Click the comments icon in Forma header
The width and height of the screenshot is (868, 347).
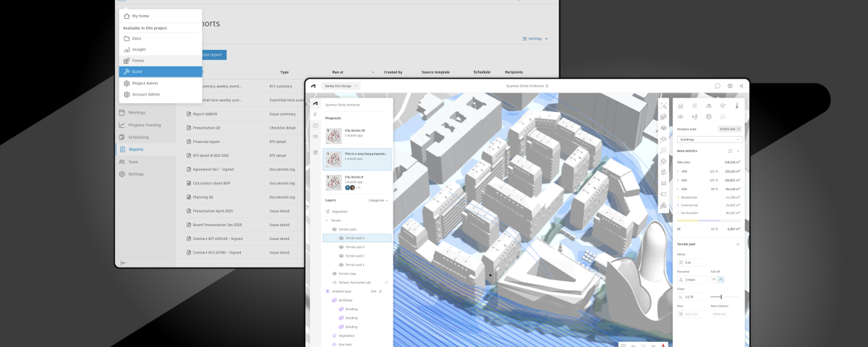click(718, 86)
